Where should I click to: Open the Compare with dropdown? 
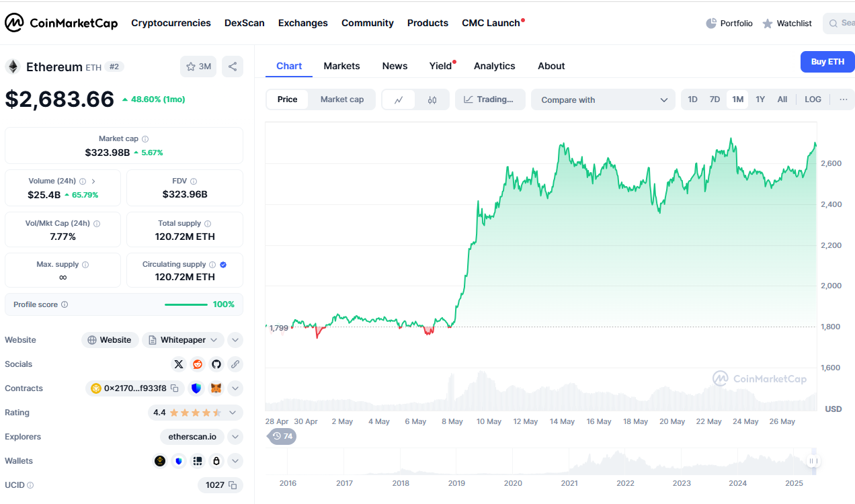604,99
